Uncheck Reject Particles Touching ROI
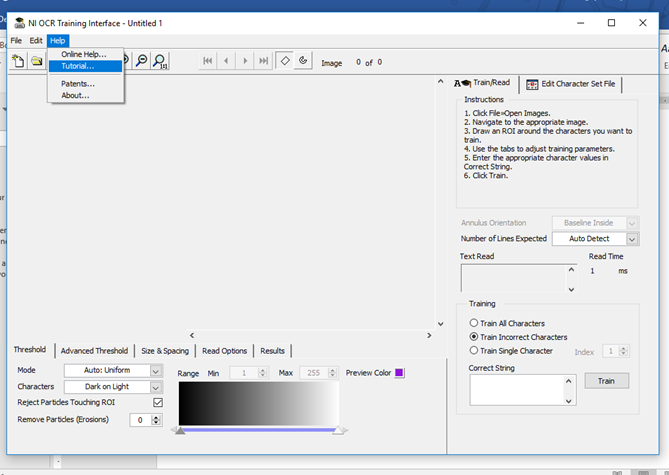669x475 pixels. pyautogui.click(x=157, y=402)
